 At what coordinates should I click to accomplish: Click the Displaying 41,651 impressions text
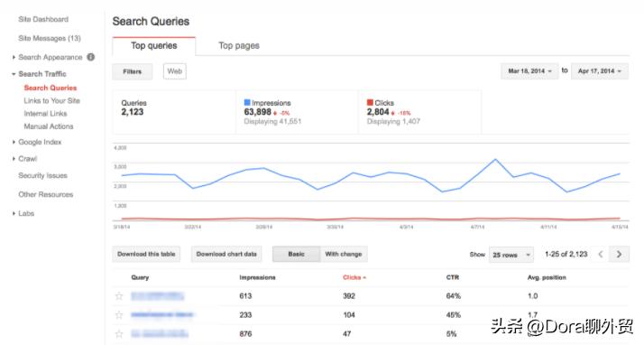click(x=272, y=122)
